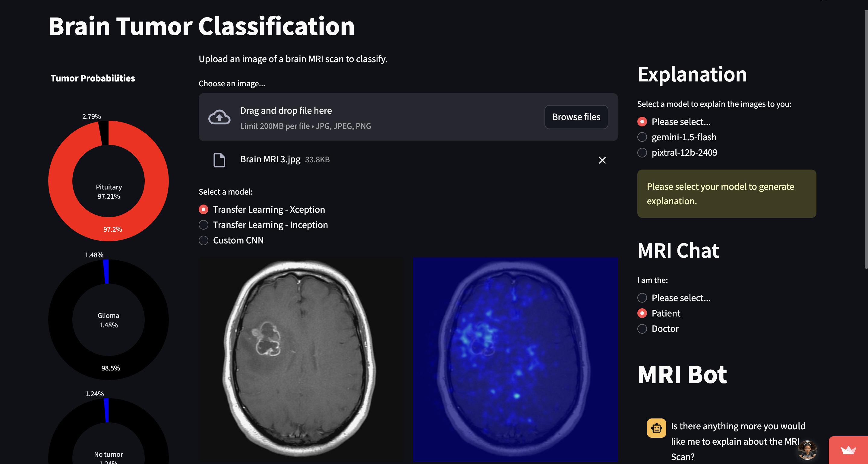Click the Glioma probability donut chart

pyautogui.click(x=109, y=320)
